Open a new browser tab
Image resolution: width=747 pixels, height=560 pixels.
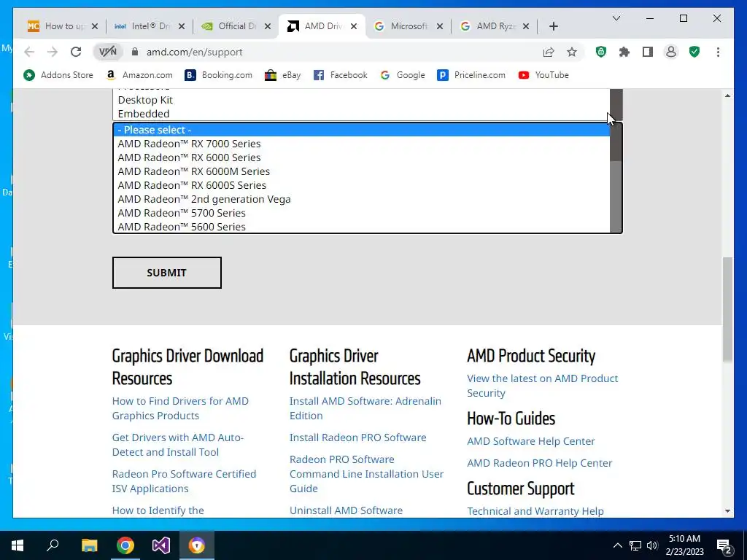pyautogui.click(x=553, y=26)
